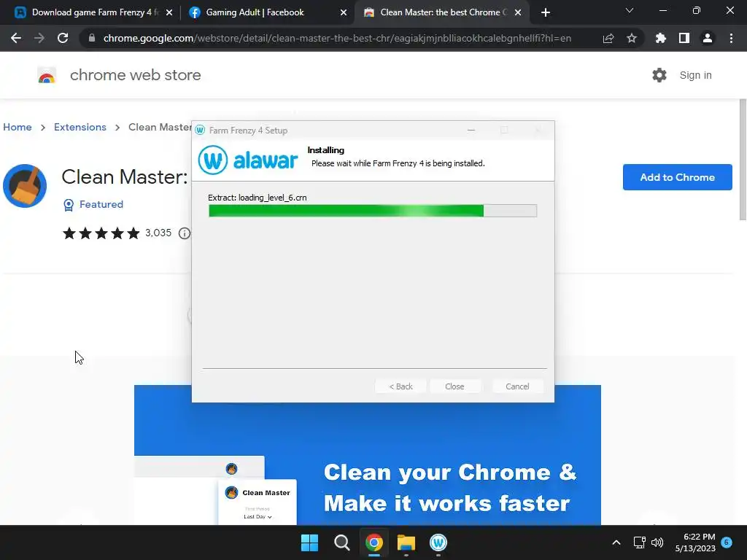Click alawar installer taskbar icon
747x560 pixels.
pos(438,542)
